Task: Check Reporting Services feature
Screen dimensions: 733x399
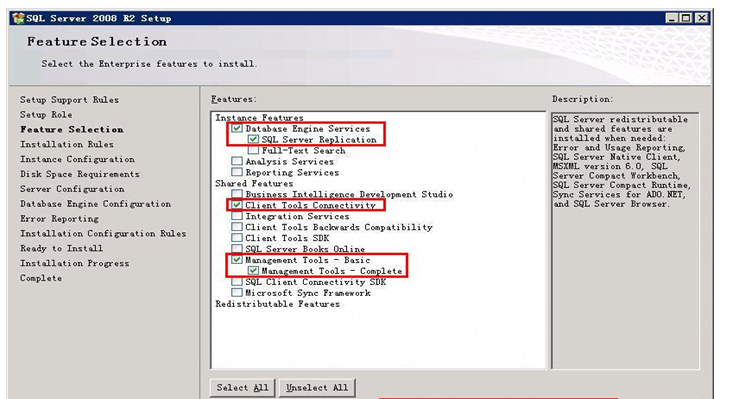Action: point(237,172)
